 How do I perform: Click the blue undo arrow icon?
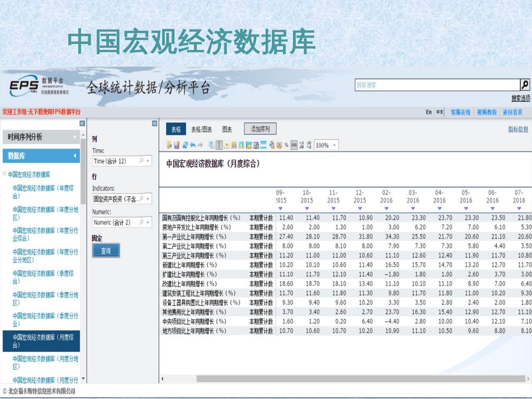tap(192, 145)
